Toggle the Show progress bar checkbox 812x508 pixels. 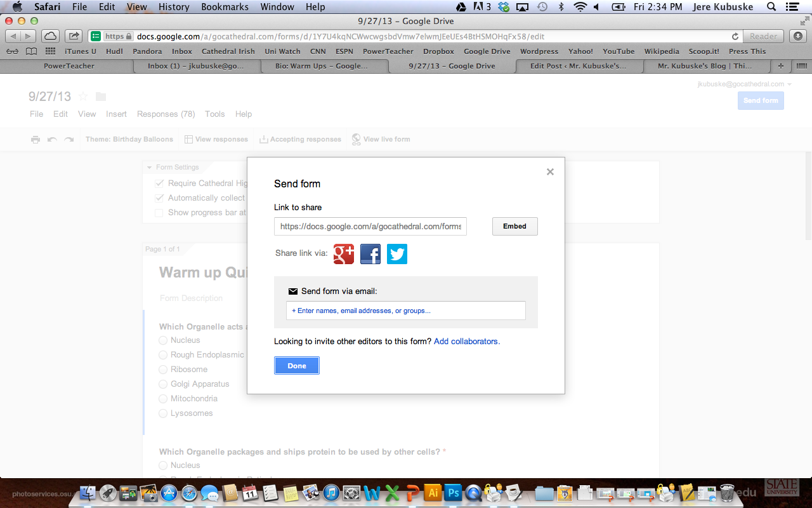(159, 213)
